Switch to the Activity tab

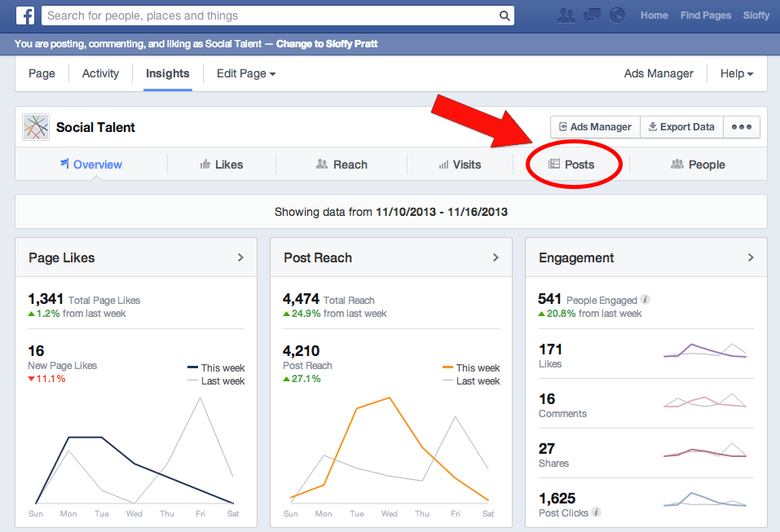[100, 73]
